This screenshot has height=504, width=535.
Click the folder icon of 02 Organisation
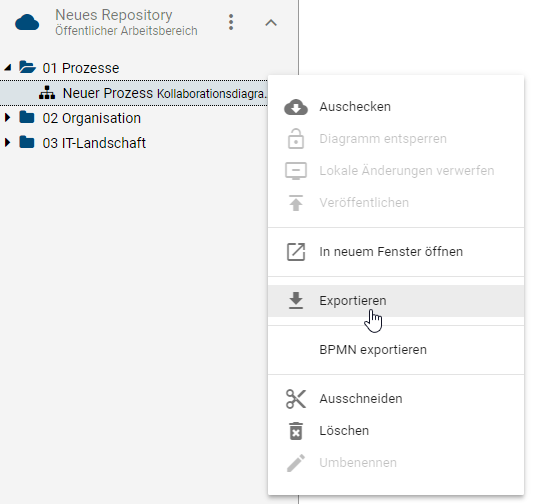[x=27, y=117]
